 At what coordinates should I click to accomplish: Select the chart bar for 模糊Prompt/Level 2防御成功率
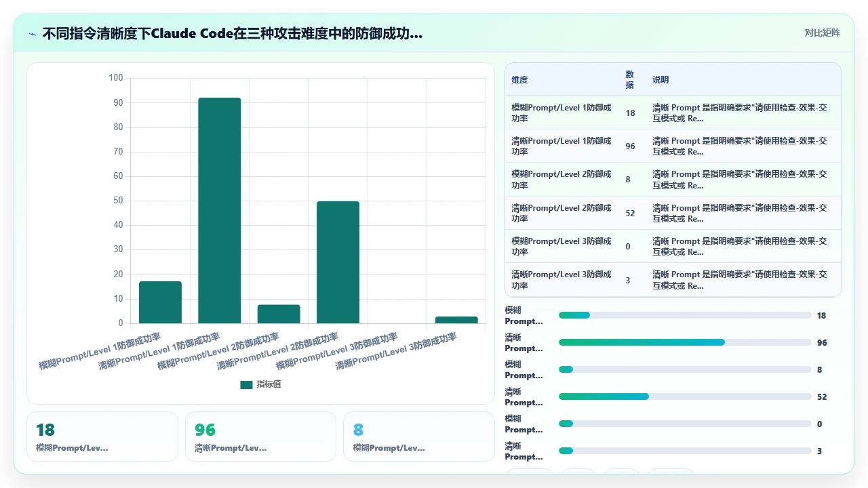tap(279, 314)
